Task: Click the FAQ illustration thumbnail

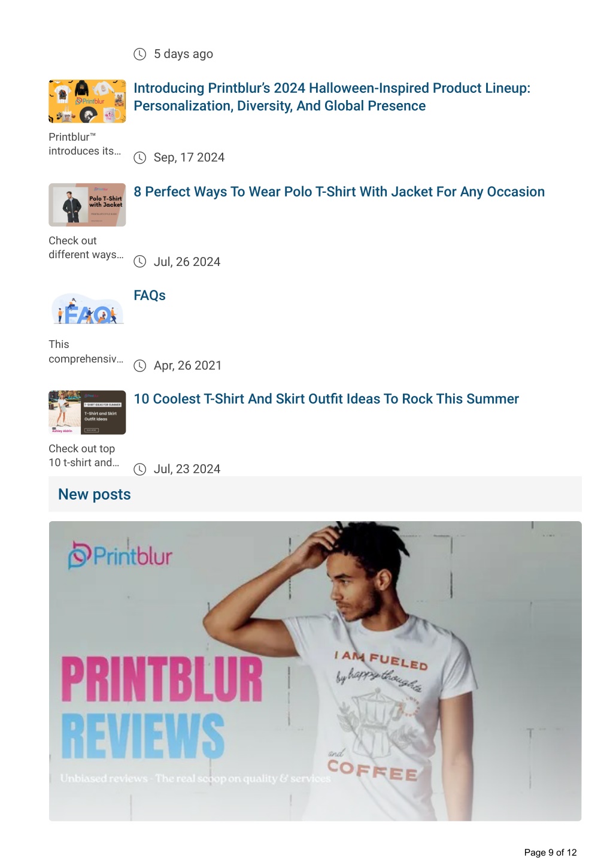Action: 87,309
